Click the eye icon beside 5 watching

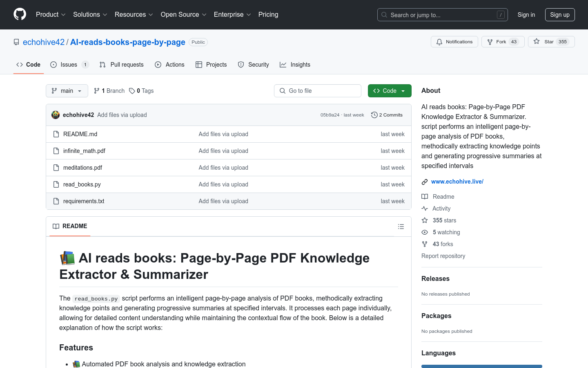pos(425,232)
